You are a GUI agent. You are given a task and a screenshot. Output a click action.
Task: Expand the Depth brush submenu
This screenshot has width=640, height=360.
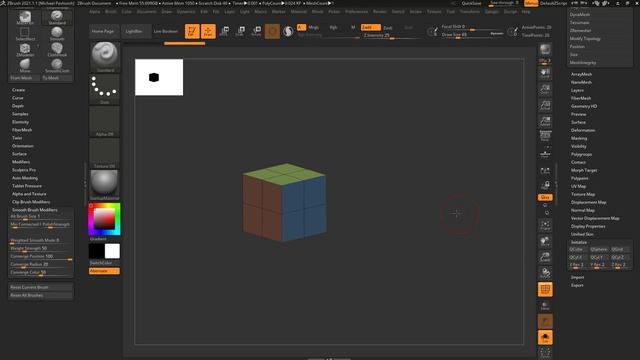18,106
